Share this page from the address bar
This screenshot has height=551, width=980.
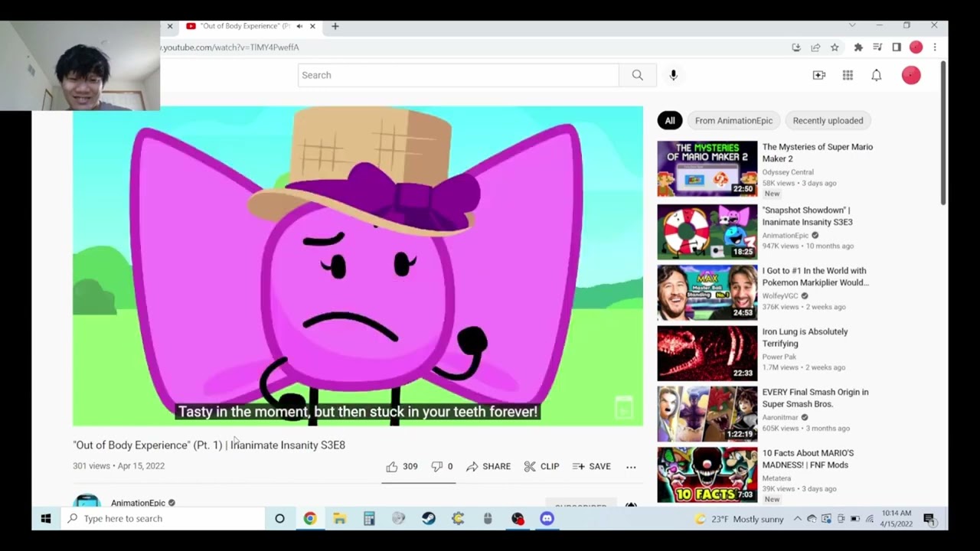(x=815, y=47)
